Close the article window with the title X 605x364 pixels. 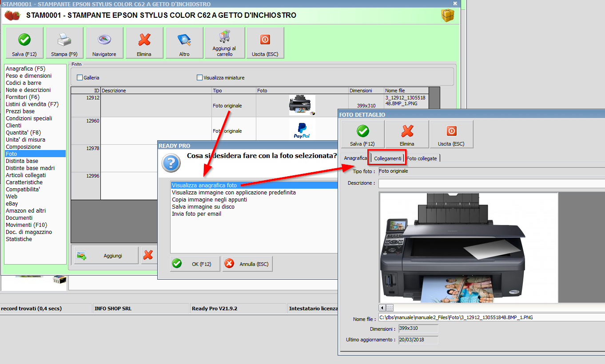click(455, 3)
